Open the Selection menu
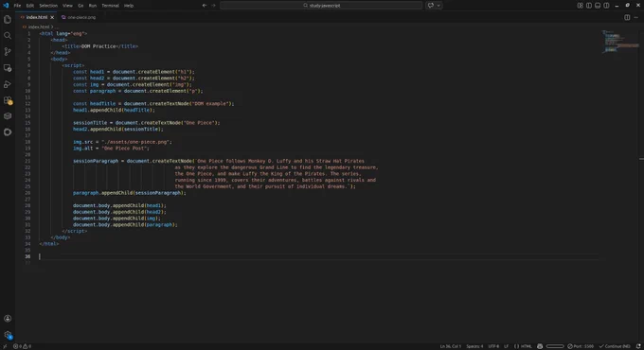Viewport: 644px width, 350px height. (x=48, y=6)
